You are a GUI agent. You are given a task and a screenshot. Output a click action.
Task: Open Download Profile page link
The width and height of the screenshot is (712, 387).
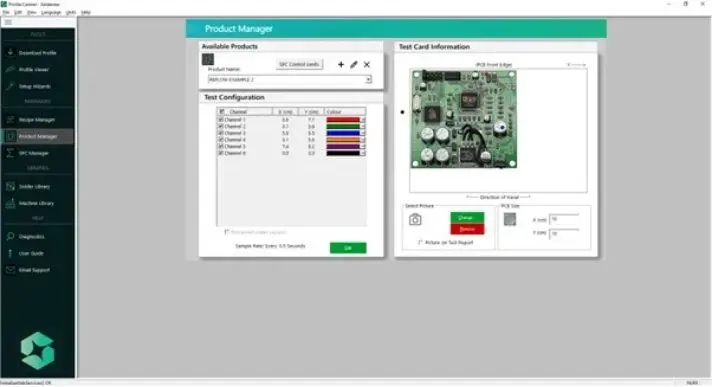(37, 53)
